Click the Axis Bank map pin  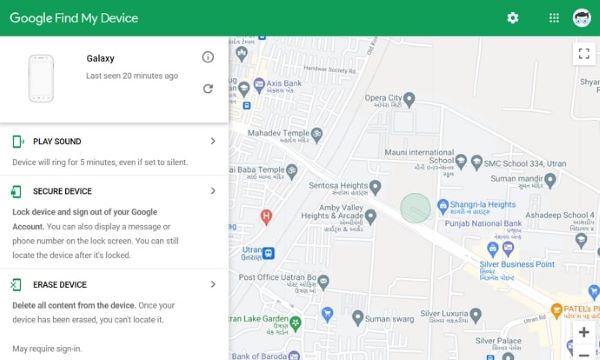click(x=259, y=85)
